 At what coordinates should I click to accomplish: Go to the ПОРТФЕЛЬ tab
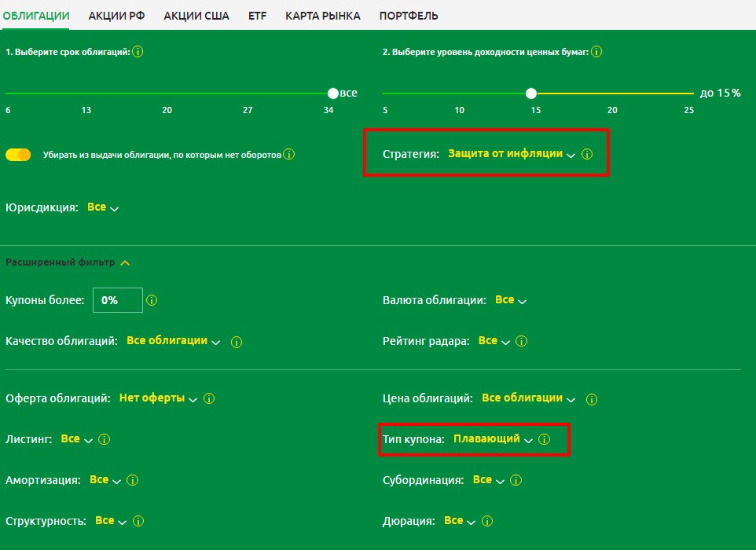[x=408, y=16]
